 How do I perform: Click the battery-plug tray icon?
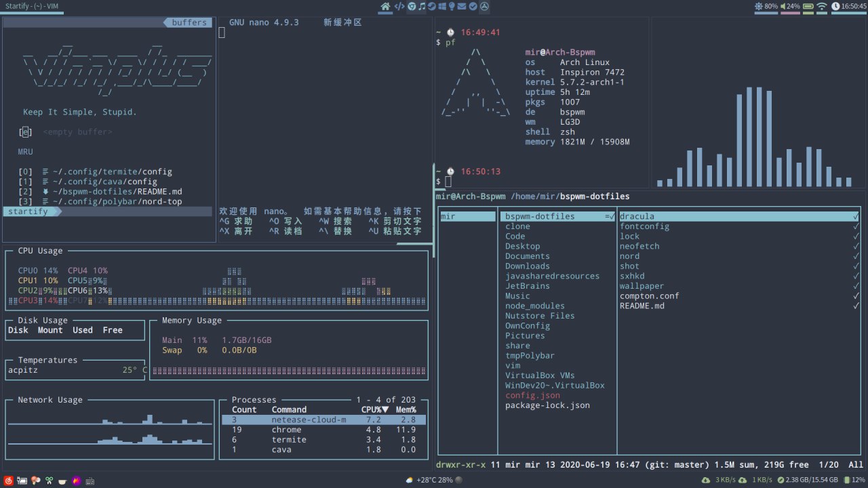pos(22,481)
